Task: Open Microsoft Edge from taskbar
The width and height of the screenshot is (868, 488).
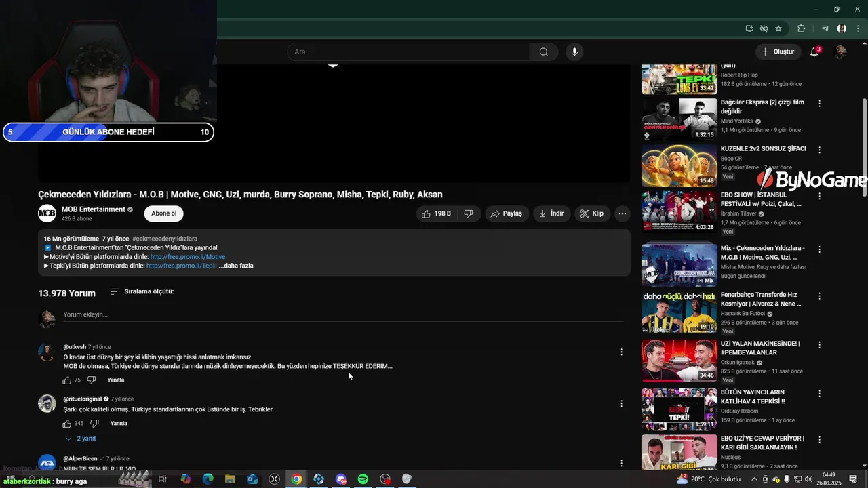Action: (x=208, y=479)
